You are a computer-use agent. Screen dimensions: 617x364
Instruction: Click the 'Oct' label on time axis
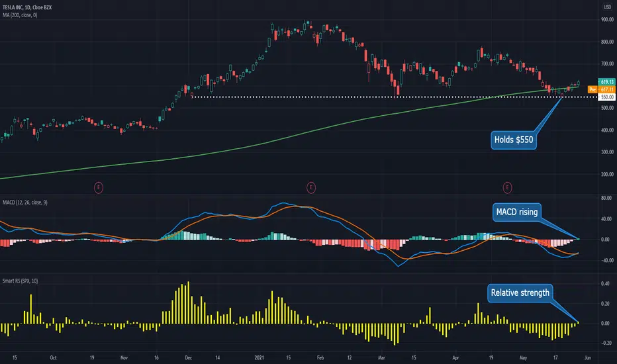click(x=53, y=357)
